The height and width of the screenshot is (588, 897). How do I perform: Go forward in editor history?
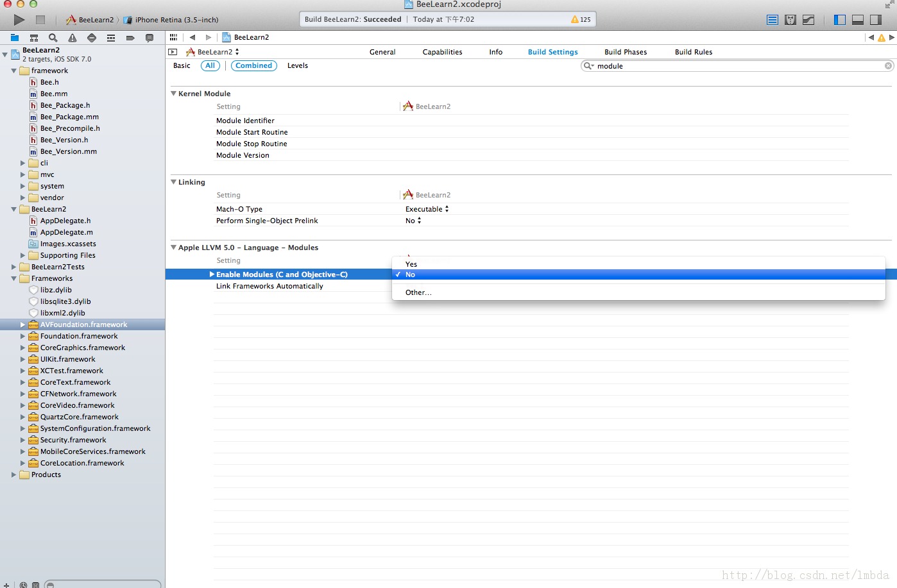coord(208,37)
